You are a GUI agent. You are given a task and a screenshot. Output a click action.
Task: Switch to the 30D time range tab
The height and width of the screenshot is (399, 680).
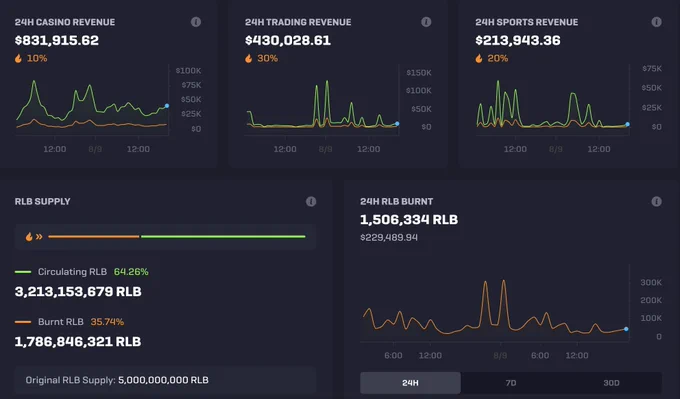[611, 383]
